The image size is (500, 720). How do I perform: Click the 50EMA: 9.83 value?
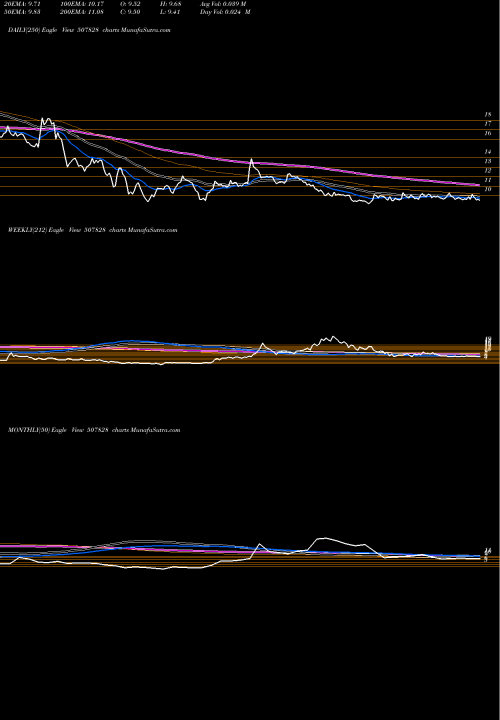pyautogui.click(x=22, y=12)
